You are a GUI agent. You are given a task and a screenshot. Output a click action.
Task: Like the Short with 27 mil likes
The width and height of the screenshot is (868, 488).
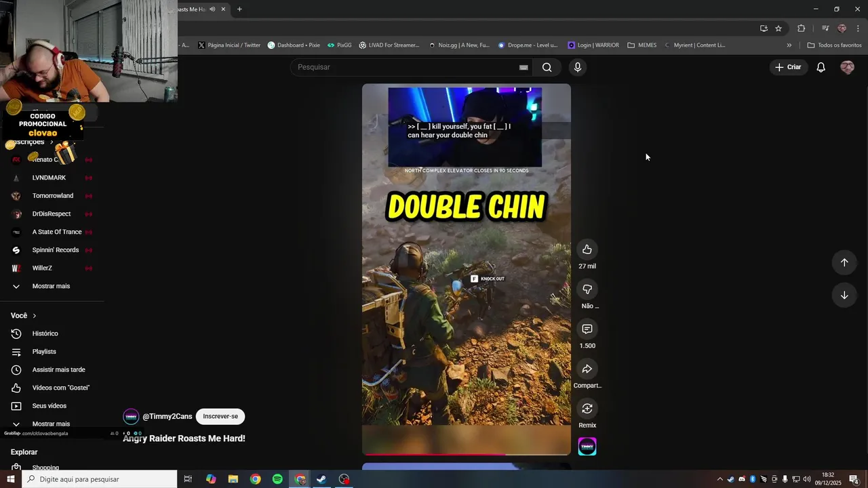coord(587,249)
